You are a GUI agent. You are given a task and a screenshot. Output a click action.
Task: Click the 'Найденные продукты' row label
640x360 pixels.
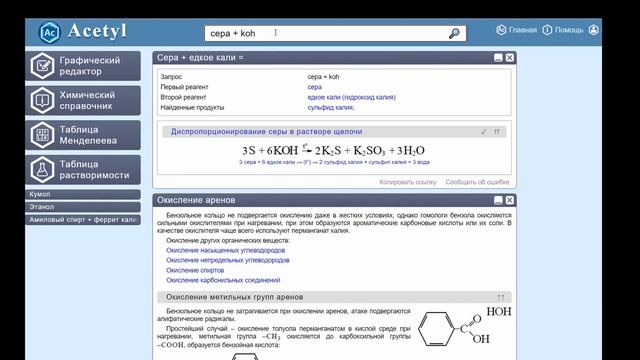pyautogui.click(x=192, y=107)
